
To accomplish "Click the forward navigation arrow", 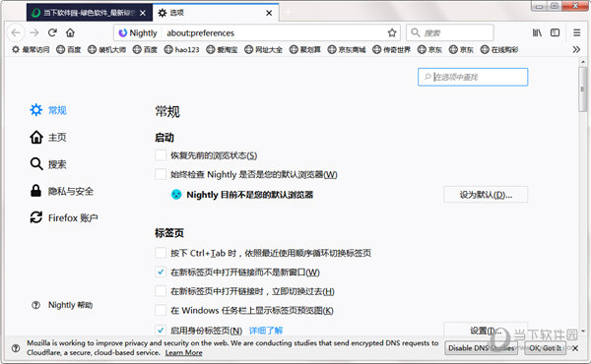I will click(x=34, y=32).
